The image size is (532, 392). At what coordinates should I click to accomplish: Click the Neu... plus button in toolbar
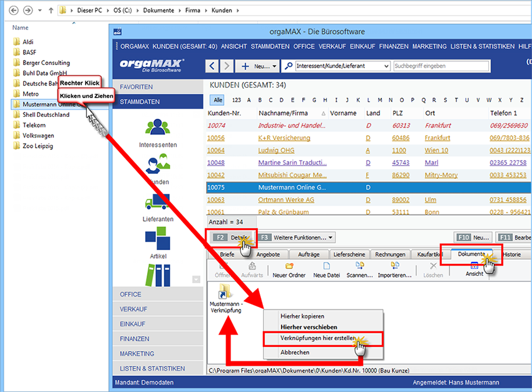(x=257, y=66)
